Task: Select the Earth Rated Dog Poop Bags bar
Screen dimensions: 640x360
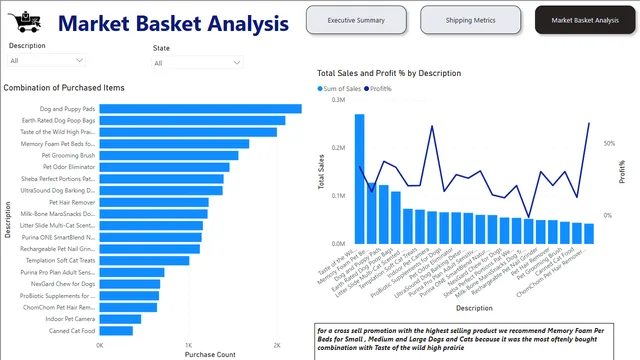Action: point(192,120)
